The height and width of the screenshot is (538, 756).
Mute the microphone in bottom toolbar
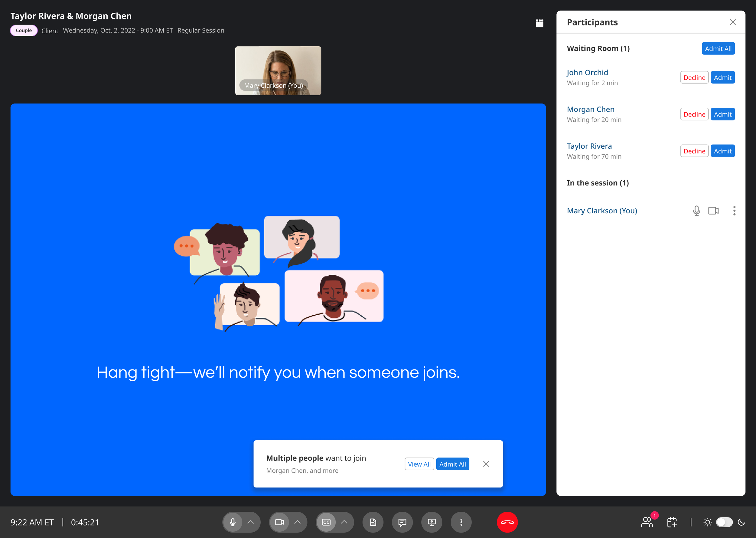point(233,522)
